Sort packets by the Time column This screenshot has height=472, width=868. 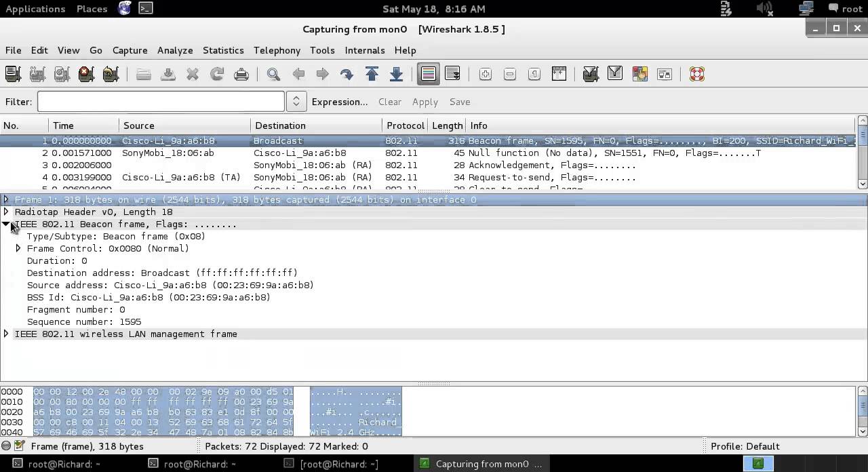click(84, 125)
